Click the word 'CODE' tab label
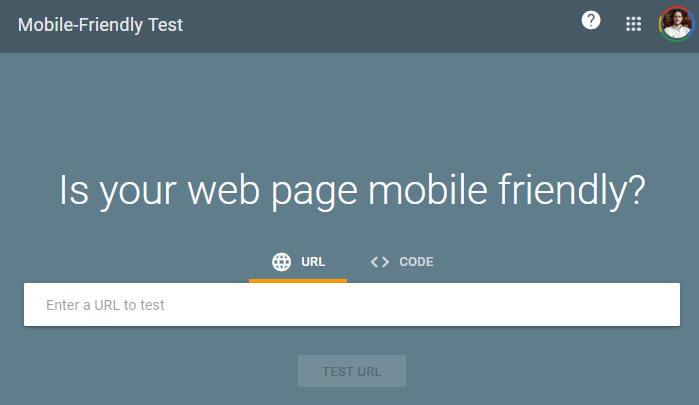This screenshot has height=405, width=699. [416, 262]
